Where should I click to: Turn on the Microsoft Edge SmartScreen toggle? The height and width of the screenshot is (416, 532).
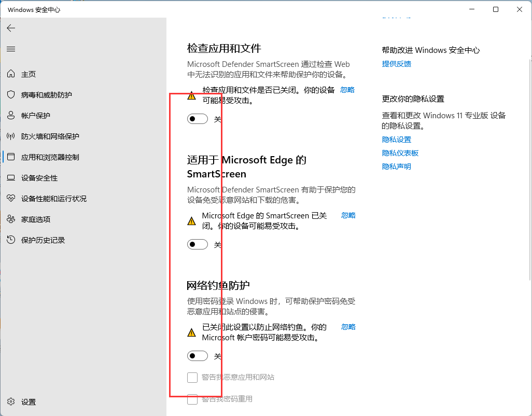[x=198, y=244]
